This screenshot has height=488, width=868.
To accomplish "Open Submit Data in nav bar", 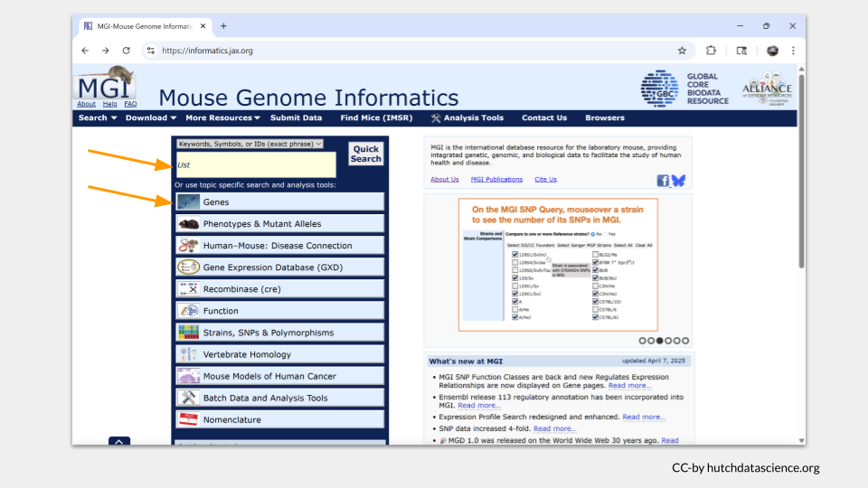I will tap(297, 117).
